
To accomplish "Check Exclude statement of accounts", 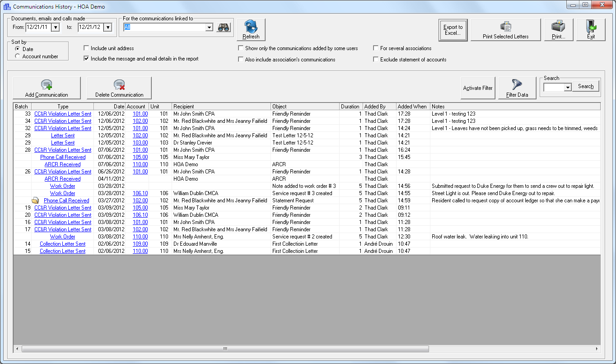I will [x=376, y=60].
